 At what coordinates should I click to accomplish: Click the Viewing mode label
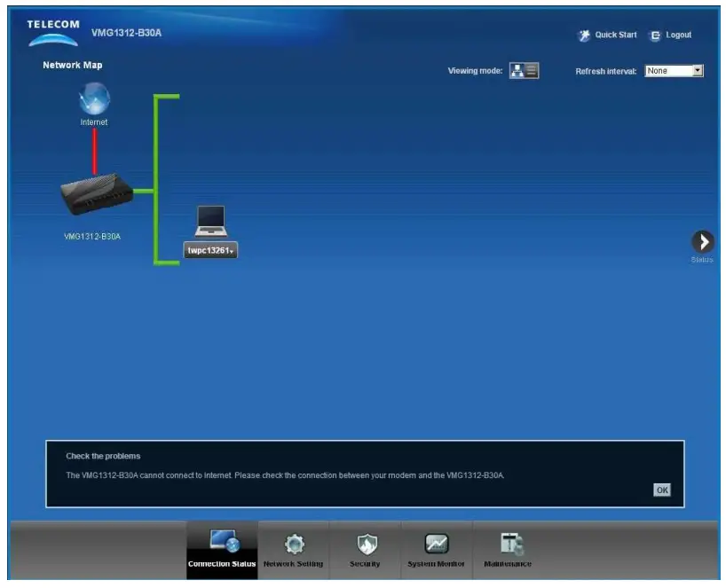pos(475,71)
